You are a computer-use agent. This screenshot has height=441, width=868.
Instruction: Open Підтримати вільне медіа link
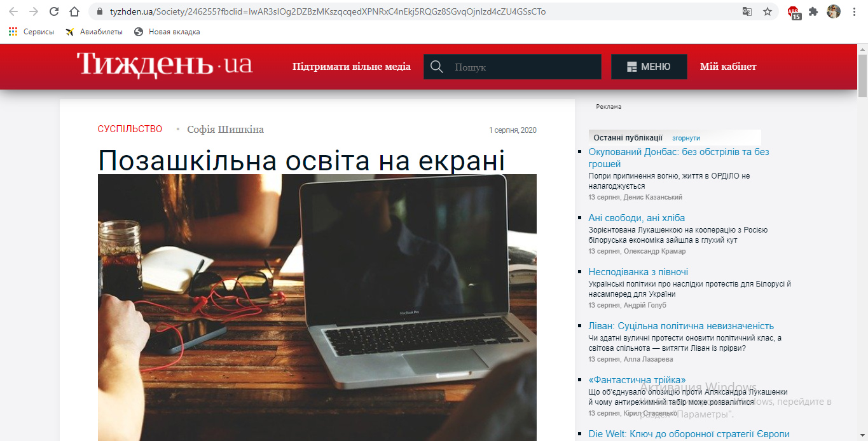[351, 67]
